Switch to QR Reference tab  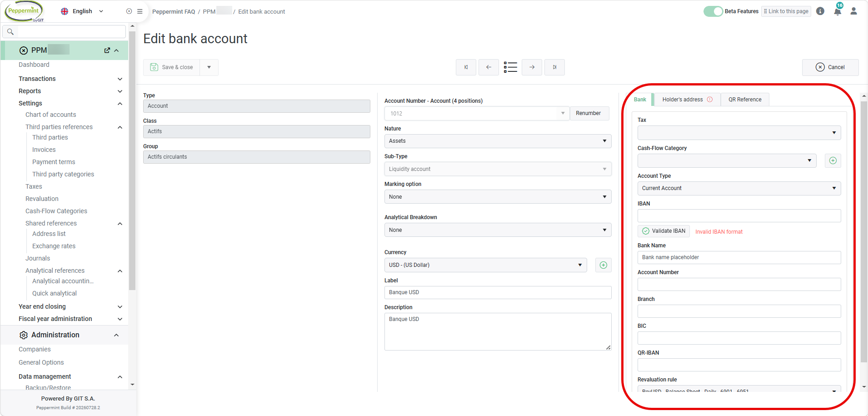click(x=745, y=100)
